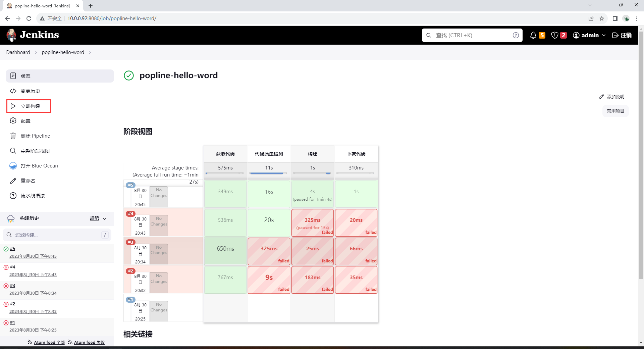Viewport: 644px width, 349px height.
Task: Click the #3 build badge in stage view
Action: pyautogui.click(x=130, y=242)
